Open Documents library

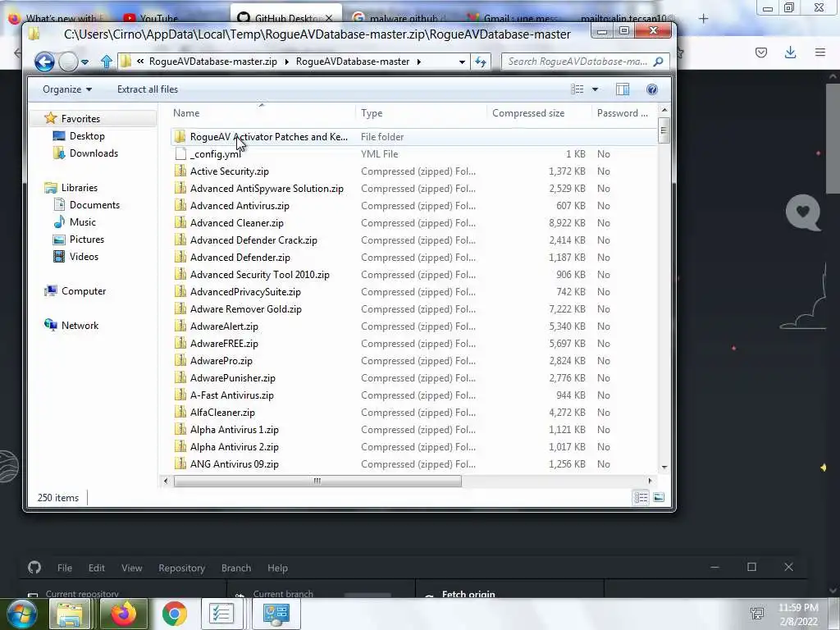click(94, 204)
